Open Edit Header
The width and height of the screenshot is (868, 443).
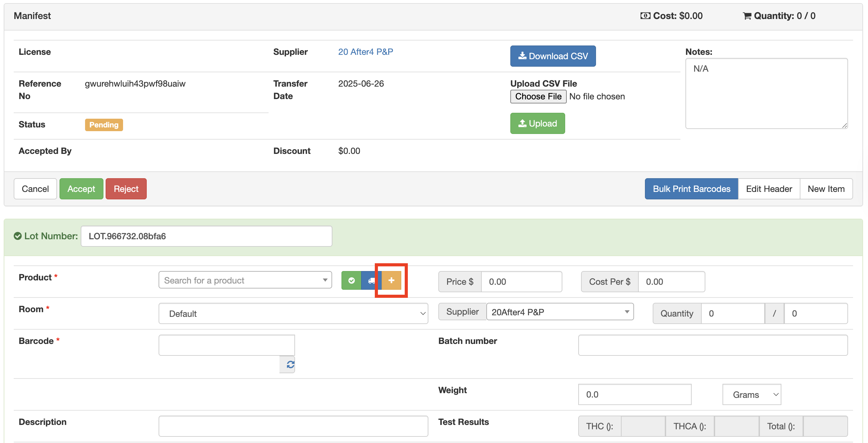(x=769, y=189)
